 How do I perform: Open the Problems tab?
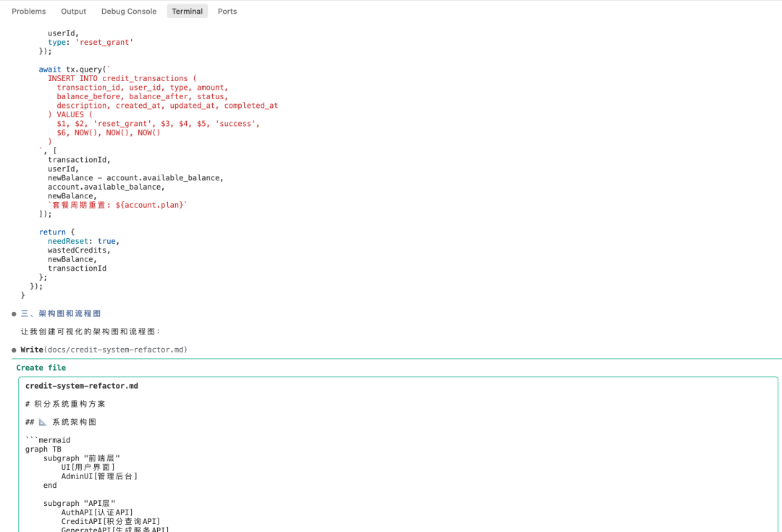(28, 11)
